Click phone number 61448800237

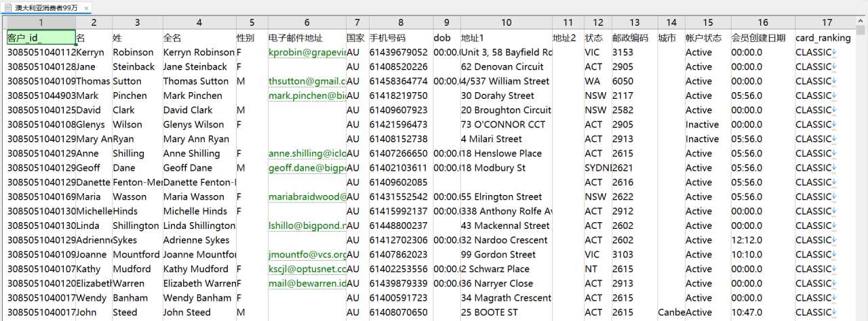pyautogui.click(x=401, y=226)
